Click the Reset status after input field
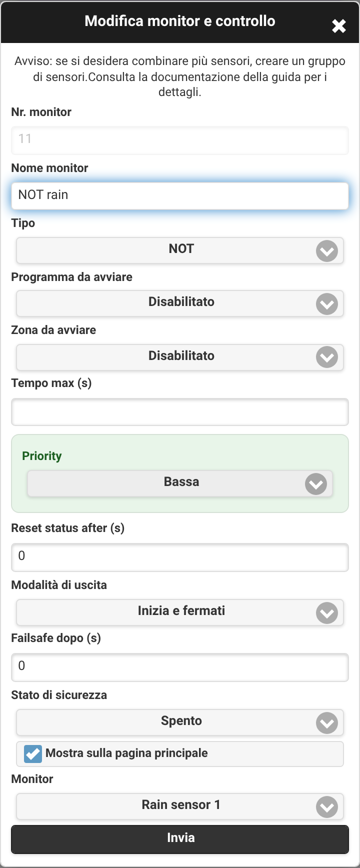 (x=180, y=557)
